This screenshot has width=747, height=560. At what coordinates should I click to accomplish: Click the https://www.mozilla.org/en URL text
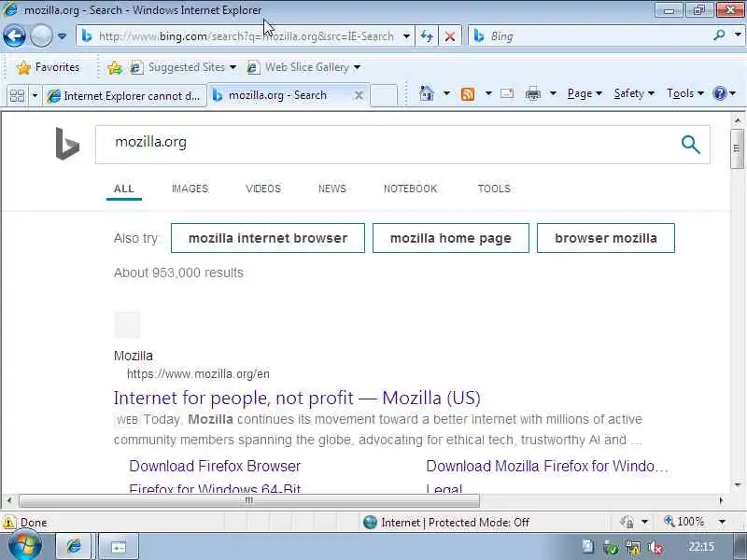[198, 374]
